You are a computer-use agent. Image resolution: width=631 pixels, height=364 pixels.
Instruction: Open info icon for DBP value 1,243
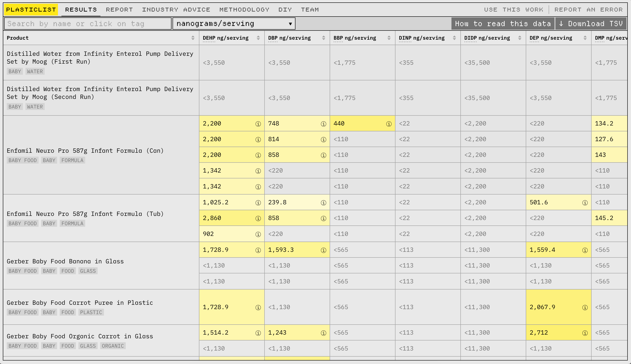point(324,333)
